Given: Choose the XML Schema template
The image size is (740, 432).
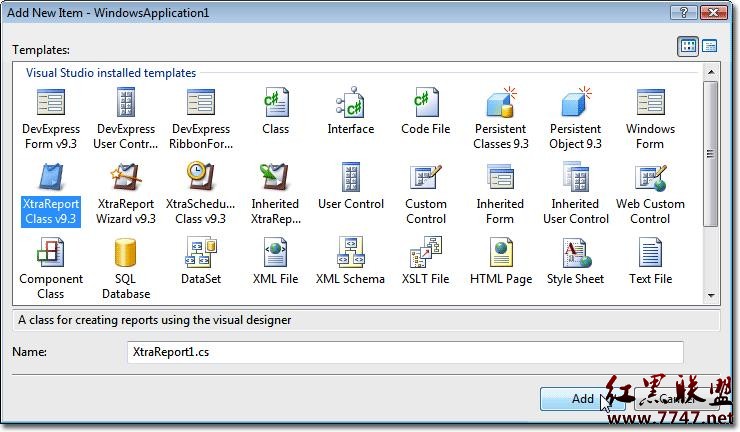Looking at the screenshot, I should [x=351, y=262].
